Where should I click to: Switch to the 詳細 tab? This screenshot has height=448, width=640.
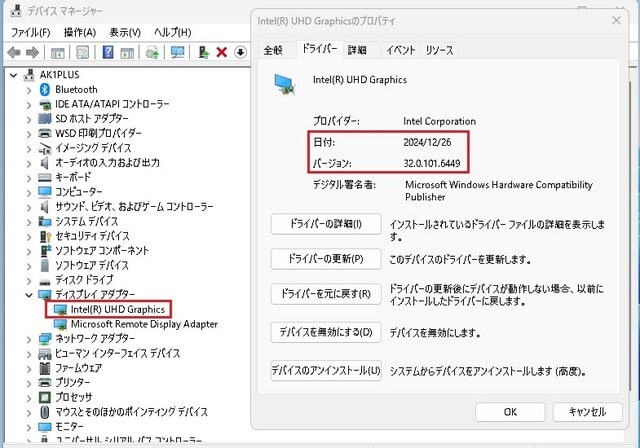tap(358, 51)
